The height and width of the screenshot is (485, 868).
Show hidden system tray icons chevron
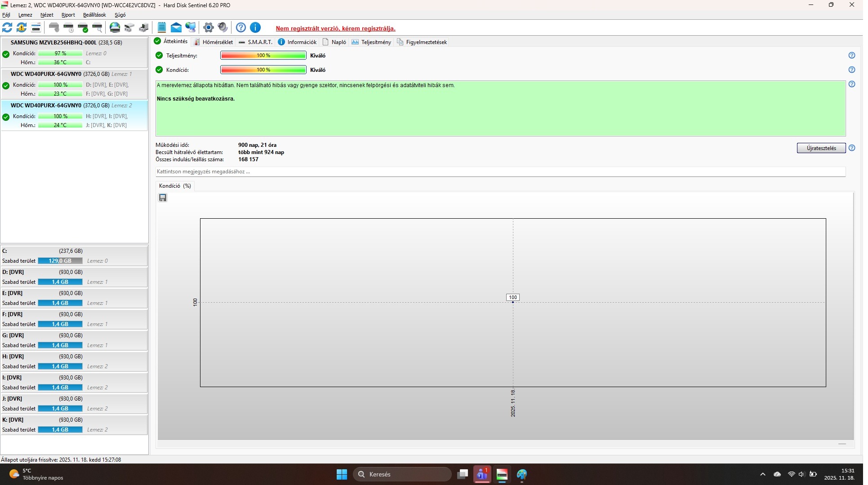point(763,474)
